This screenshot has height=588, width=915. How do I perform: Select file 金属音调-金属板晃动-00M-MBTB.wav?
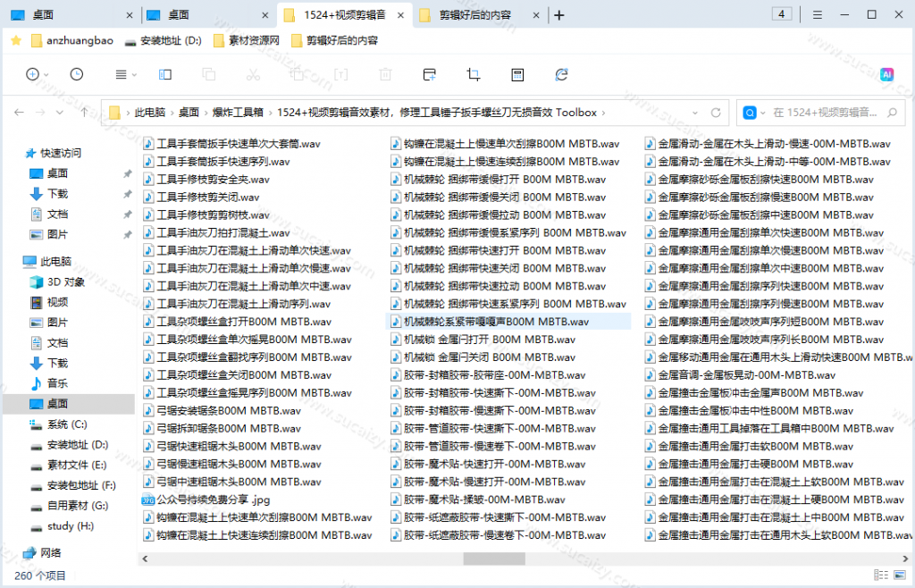pyautogui.click(x=739, y=375)
